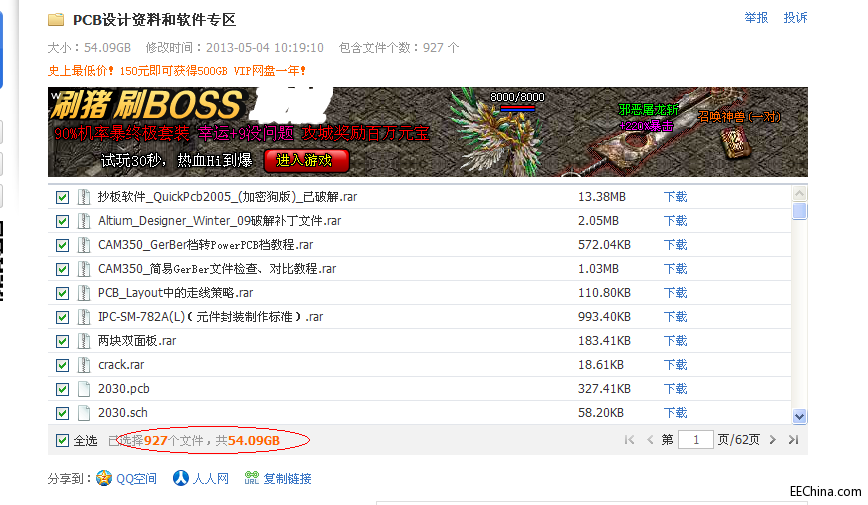
Task: Go to the next page arrow
Action: click(x=773, y=440)
